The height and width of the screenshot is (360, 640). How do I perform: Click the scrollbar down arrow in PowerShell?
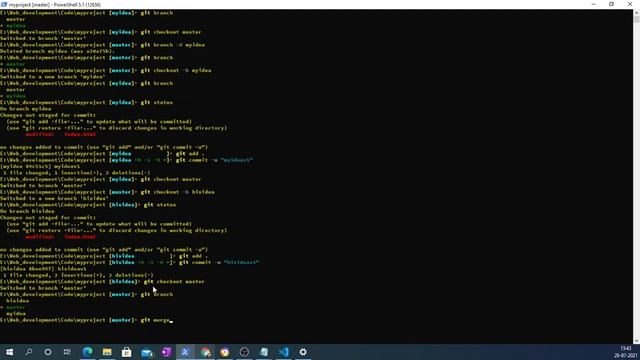[636, 341]
